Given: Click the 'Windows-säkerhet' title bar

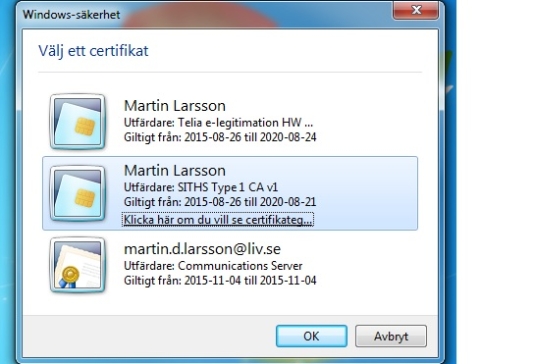Looking at the screenshot, I should (204, 14).
